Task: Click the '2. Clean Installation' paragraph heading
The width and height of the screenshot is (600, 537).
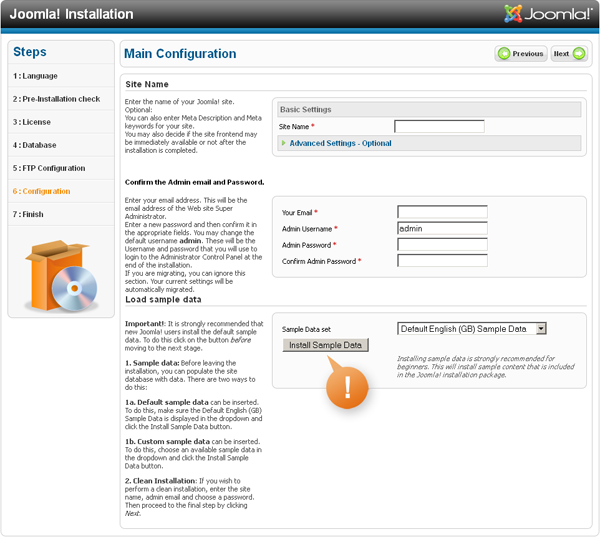Action: point(161,481)
